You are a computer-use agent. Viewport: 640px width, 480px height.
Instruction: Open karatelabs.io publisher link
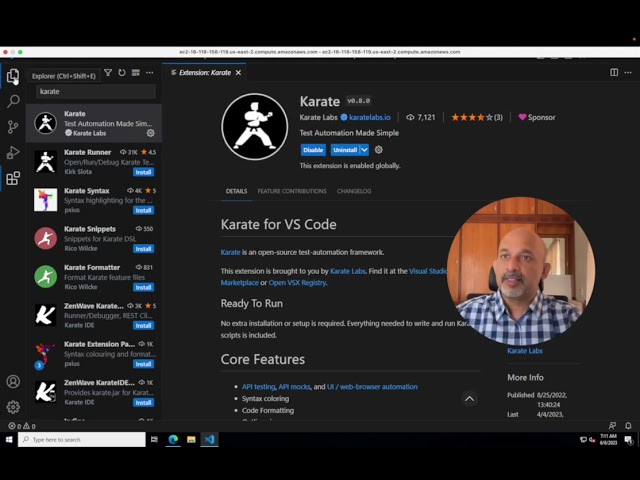369,118
